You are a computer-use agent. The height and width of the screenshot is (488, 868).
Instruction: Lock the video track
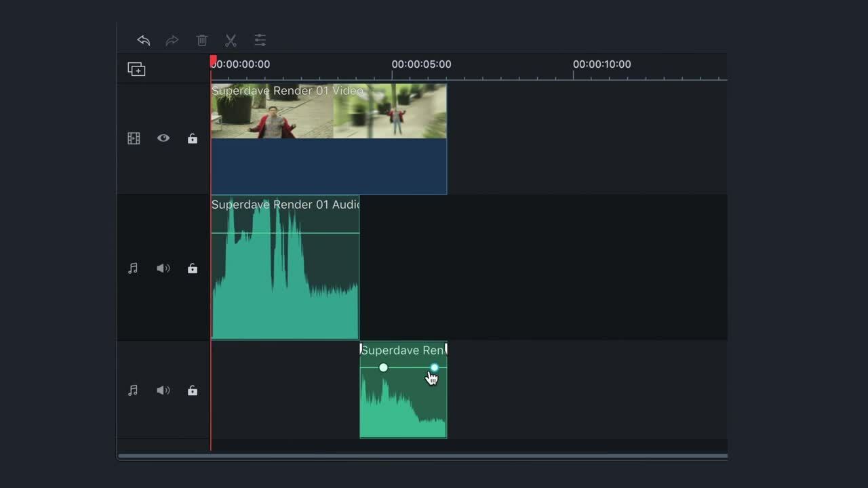point(193,138)
